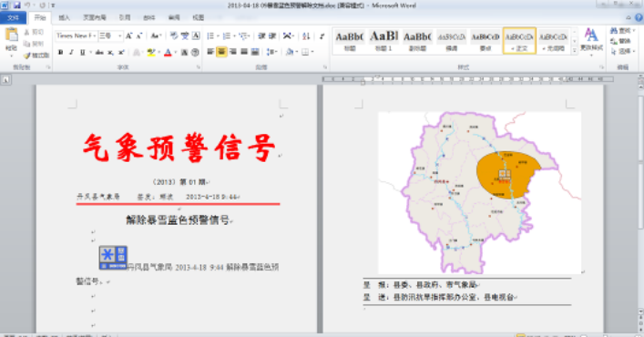
Task: Select the Format Painter tool
Action: coord(36,55)
